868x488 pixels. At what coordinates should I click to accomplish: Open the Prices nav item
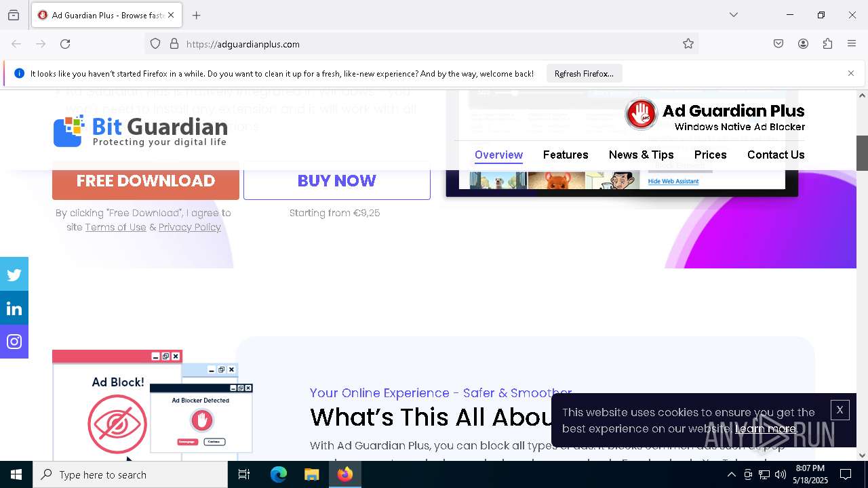(710, 155)
